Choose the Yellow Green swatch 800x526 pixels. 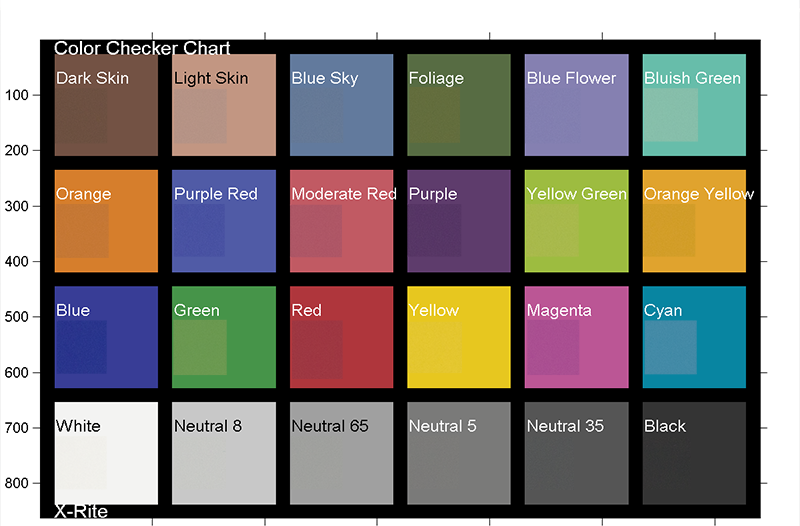[577, 221]
